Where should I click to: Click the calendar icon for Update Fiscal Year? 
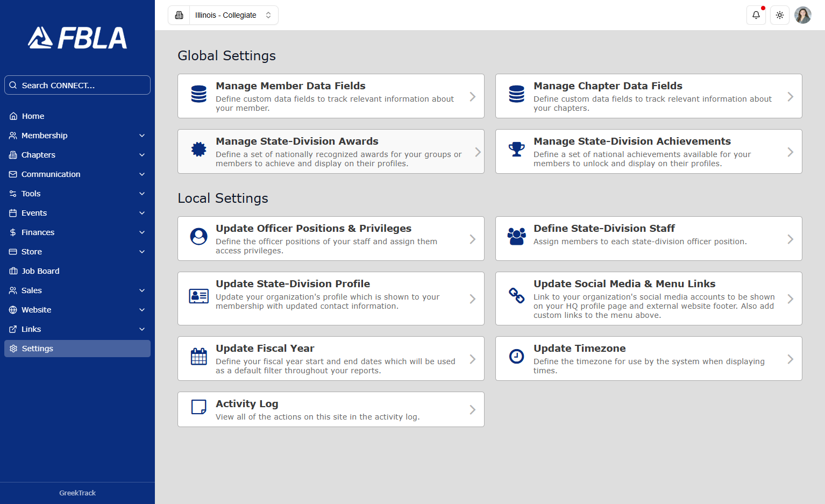199,356
